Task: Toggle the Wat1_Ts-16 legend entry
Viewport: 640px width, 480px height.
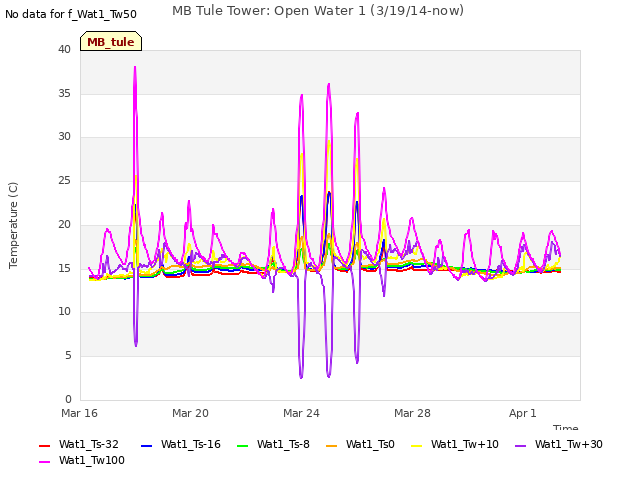Action: (181, 444)
